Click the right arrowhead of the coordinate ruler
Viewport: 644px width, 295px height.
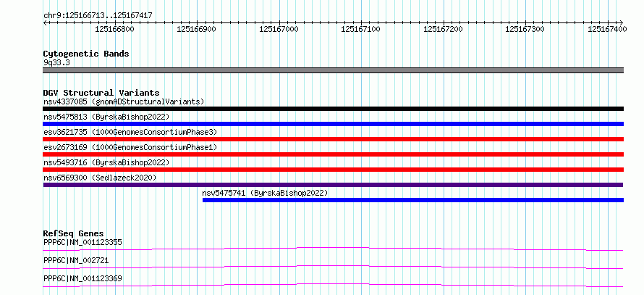pos(622,22)
